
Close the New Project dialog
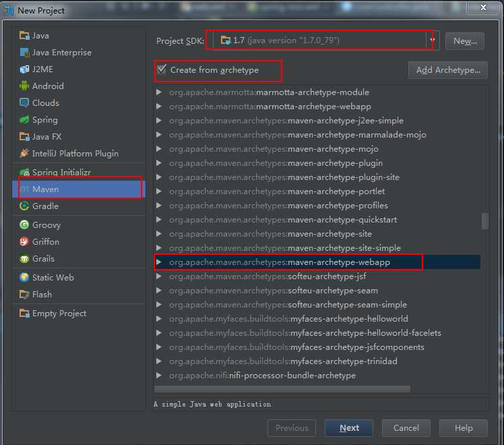[483, 7]
